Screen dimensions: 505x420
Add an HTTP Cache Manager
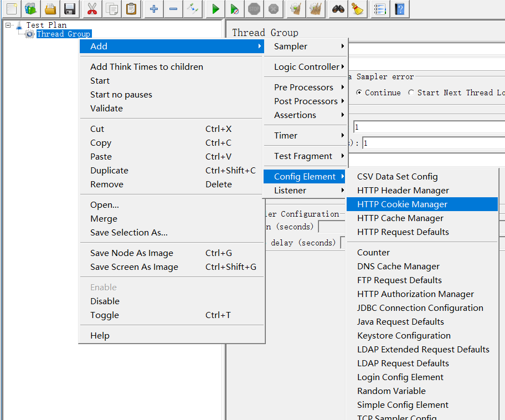(422, 218)
